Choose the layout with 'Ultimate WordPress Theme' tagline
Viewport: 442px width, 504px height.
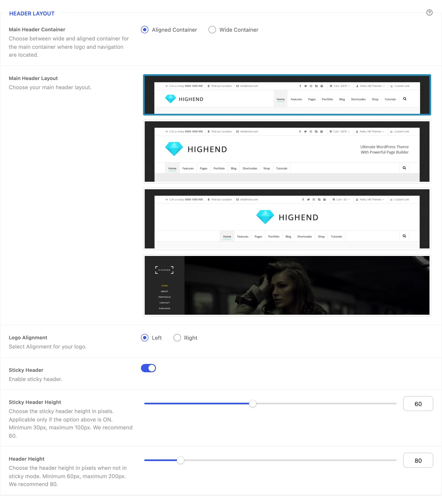tap(287, 151)
